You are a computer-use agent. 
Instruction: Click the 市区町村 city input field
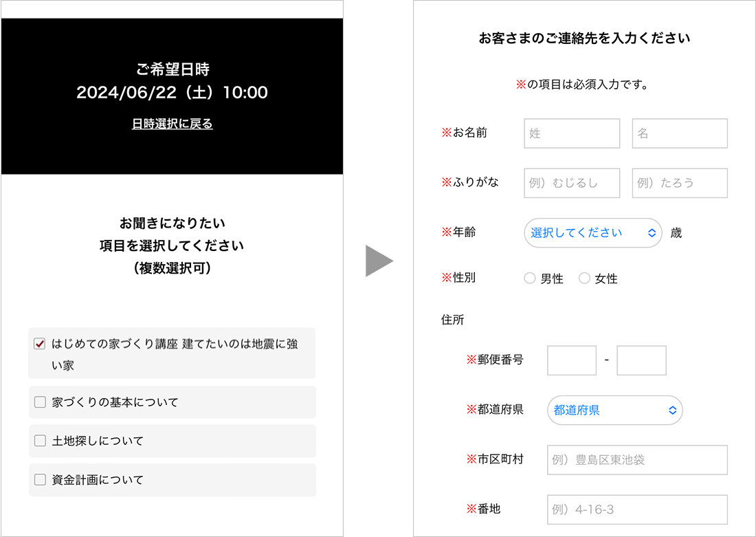point(636,460)
